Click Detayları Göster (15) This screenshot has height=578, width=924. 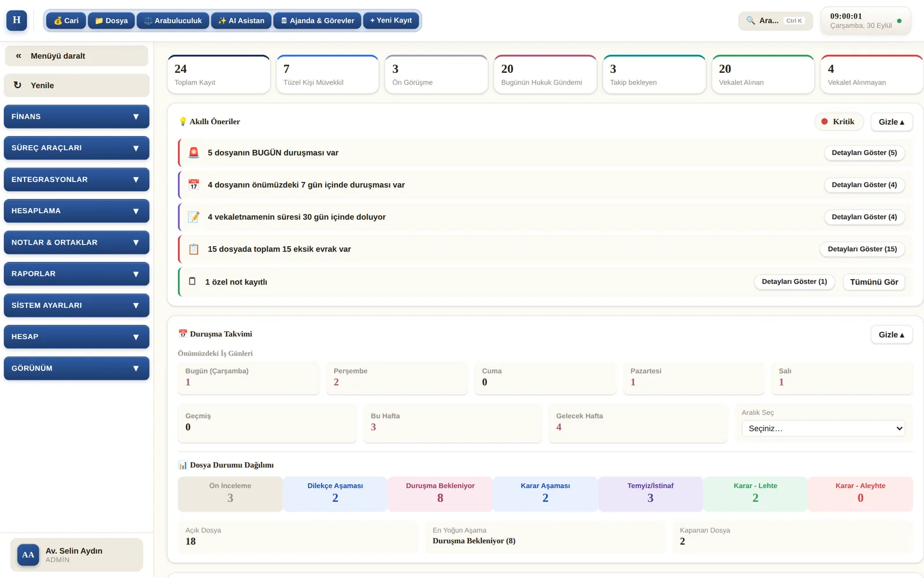coord(862,249)
